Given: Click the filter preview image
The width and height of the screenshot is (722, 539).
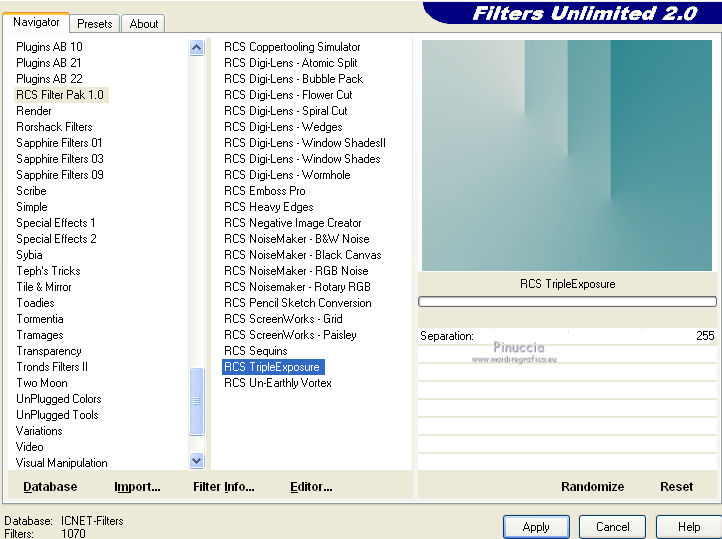Looking at the screenshot, I should tap(567, 155).
